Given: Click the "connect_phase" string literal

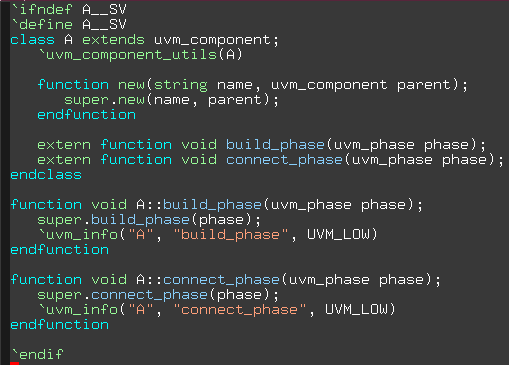Looking at the screenshot, I should tap(240, 310).
